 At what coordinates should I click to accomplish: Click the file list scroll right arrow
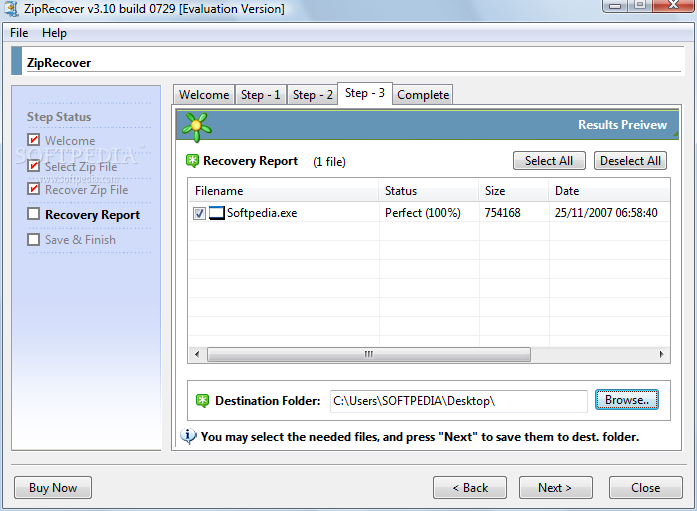[x=661, y=354]
